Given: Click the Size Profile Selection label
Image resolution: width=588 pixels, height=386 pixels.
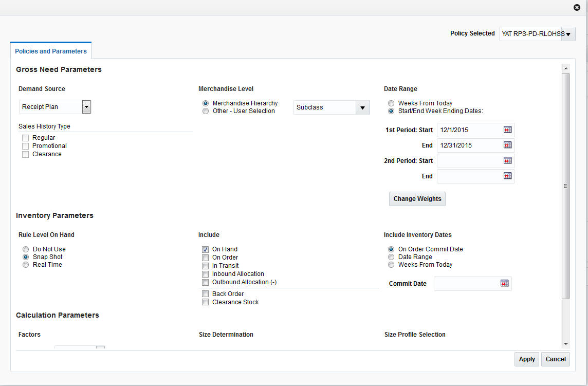Looking at the screenshot, I should tap(415, 334).
